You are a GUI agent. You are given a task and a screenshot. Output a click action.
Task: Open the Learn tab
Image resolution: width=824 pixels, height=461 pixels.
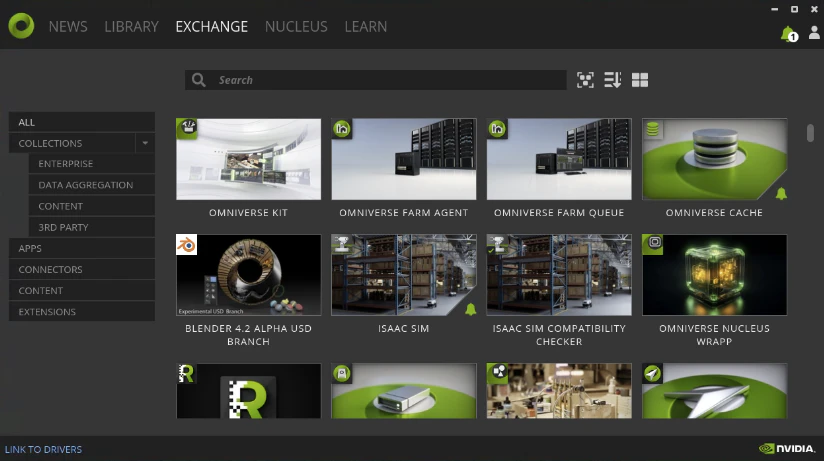tap(366, 26)
